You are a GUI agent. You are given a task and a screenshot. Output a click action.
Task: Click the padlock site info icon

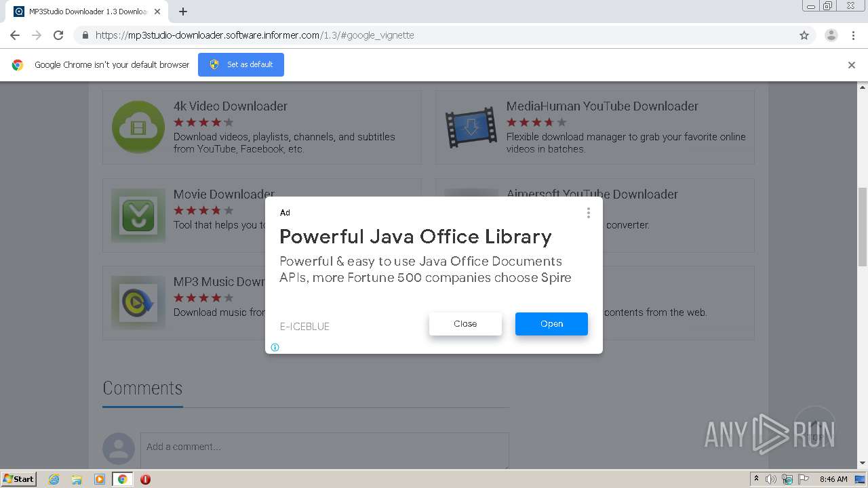pos(85,35)
